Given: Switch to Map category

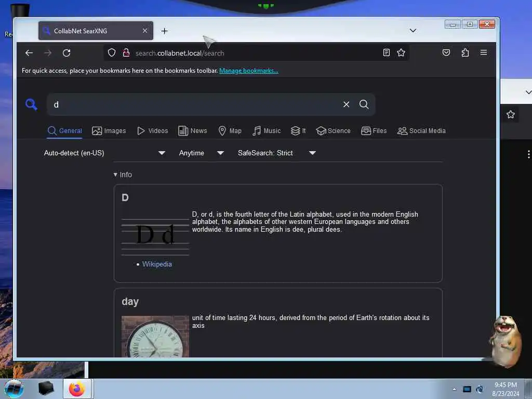Looking at the screenshot, I should (230, 131).
